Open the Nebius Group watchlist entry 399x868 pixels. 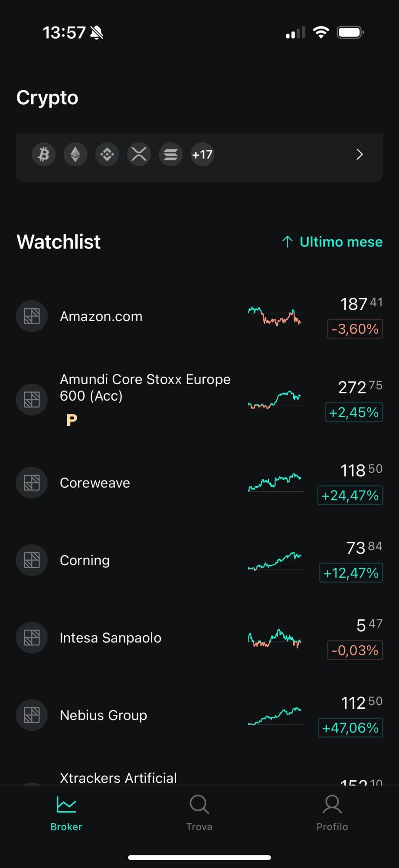103,715
